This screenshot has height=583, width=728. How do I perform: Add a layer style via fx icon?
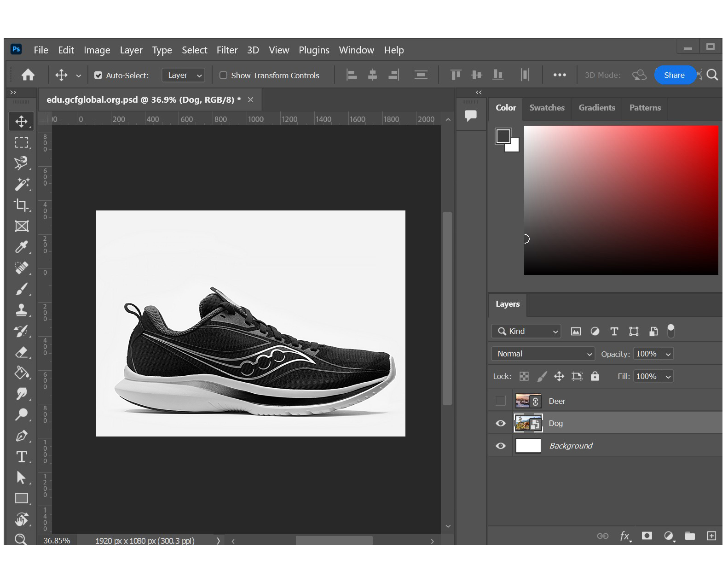point(625,536)
